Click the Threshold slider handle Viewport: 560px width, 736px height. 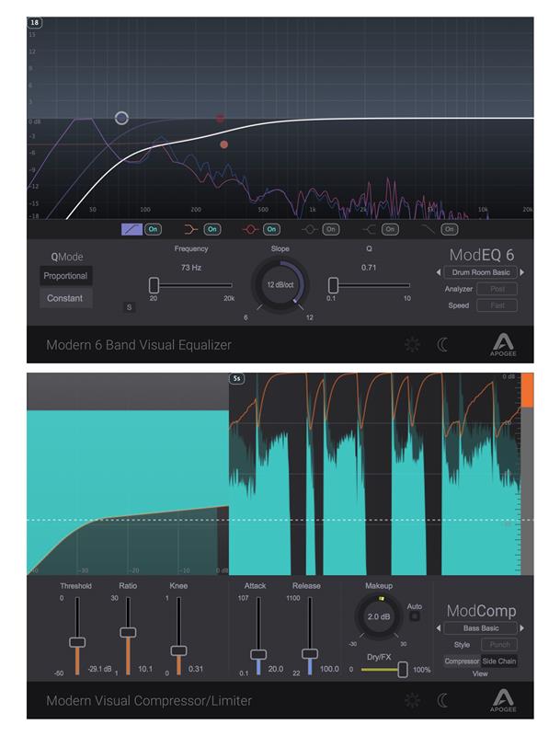[77, 641]
